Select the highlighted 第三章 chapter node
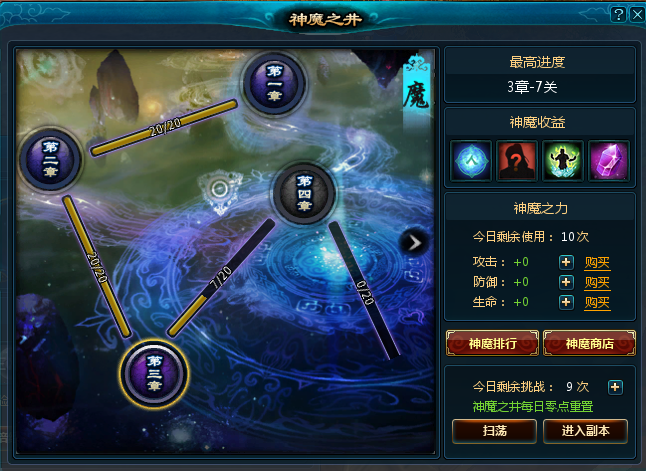 [154, 374]
